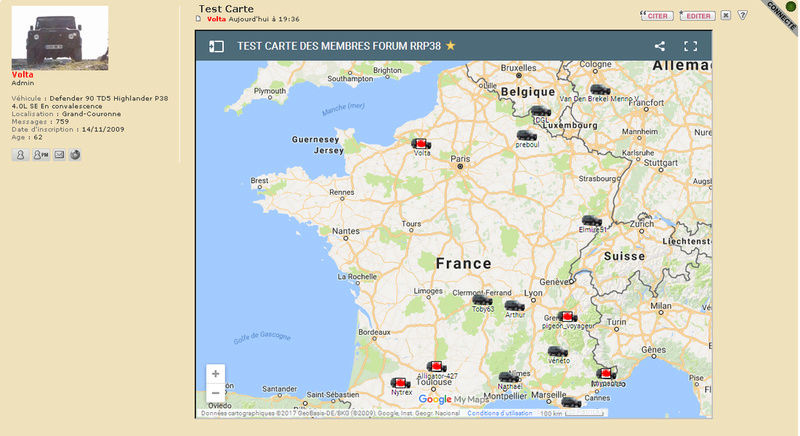Click the Test Carte post title
This screenshot has height=436, width=800.
[226, 9]
